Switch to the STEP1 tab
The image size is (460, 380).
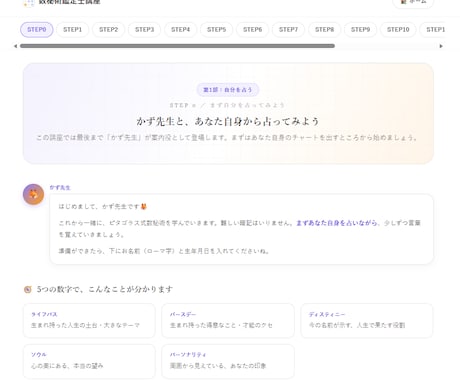[73, 30]
